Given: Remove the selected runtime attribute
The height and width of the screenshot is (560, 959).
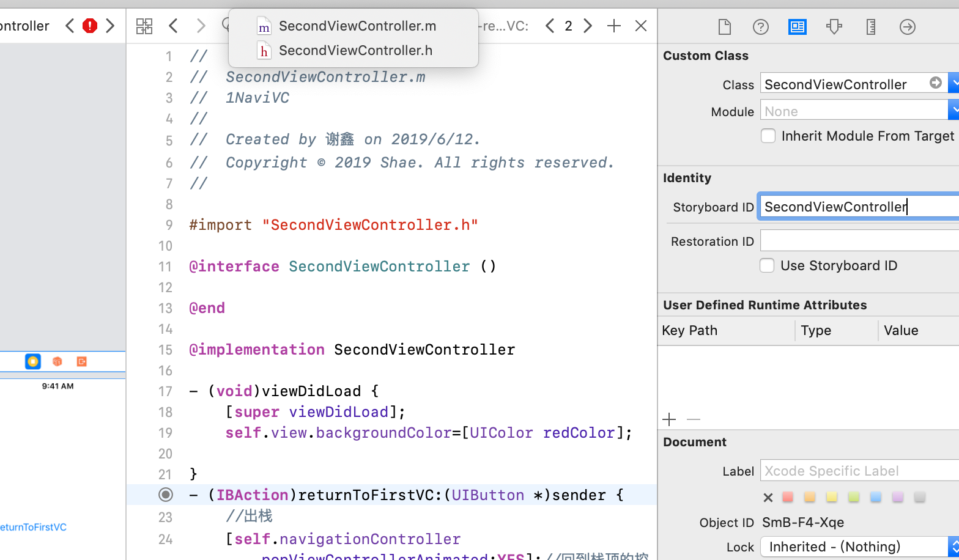Looking at the screenshot, I should (x=694, y=419).
